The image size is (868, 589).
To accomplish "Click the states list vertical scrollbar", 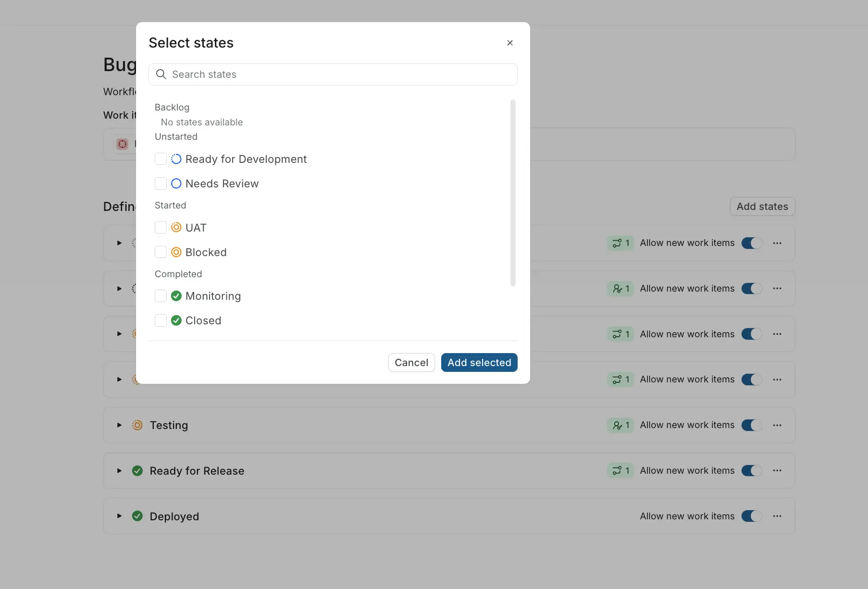I will [x=513, y=192].
